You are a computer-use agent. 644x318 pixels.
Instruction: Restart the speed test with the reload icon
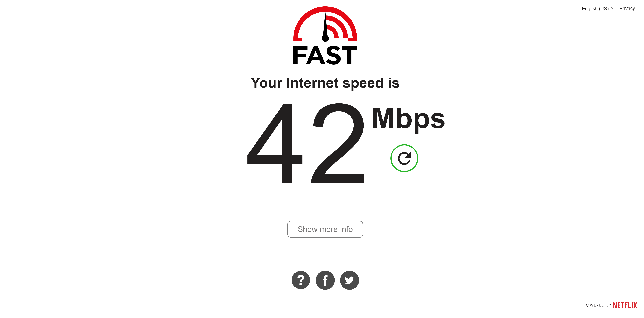[404, 158]
